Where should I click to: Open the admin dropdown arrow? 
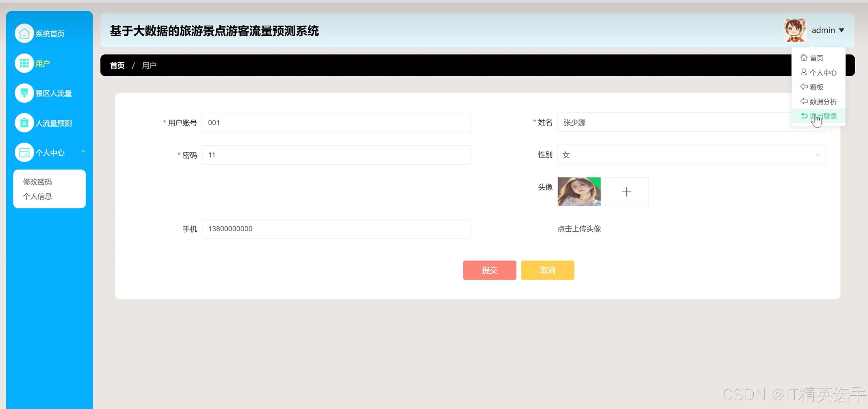841,30
